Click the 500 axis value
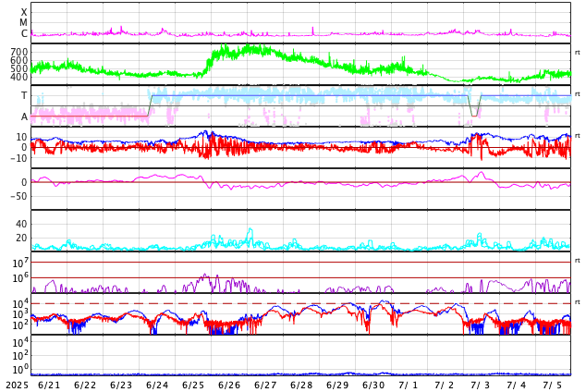 tap(19, 68)
